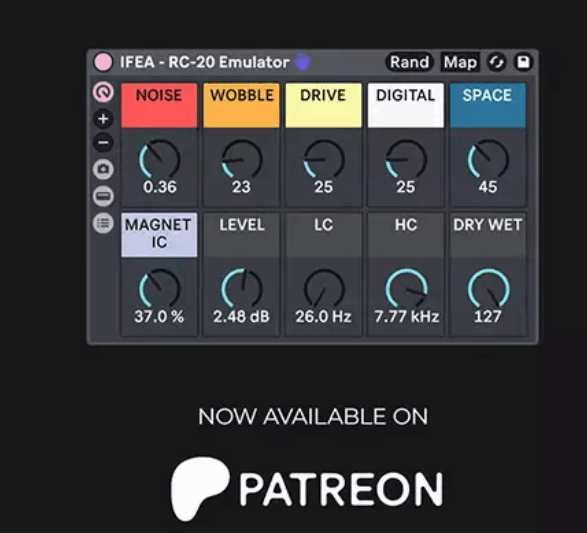Click the DRY WET value 127
587x533 pixels.
488,317
